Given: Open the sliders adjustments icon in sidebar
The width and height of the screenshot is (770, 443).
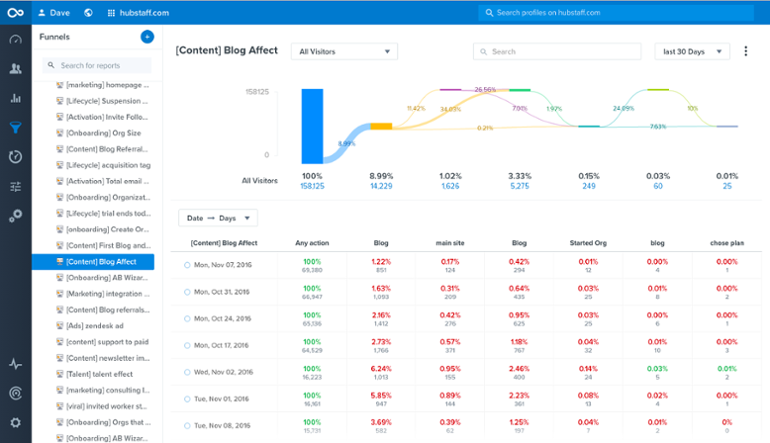Looking at the screenshot, I should (x=16, y=187).
